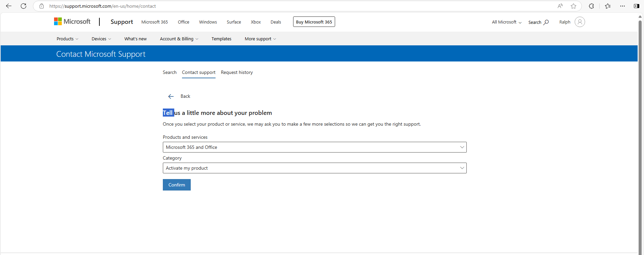This screenshot has width=644, height=255.
Task: Click the Back text link
Action: coord(185,96)
